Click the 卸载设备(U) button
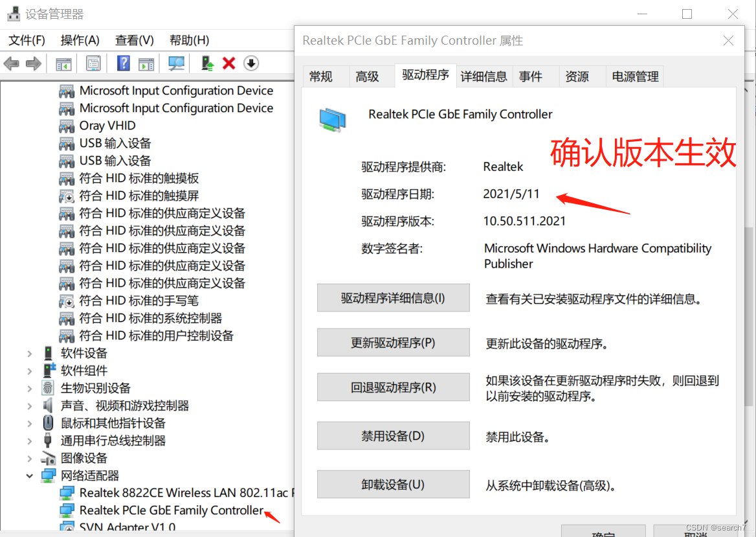The image size is (756, 537). click(394, 485)
